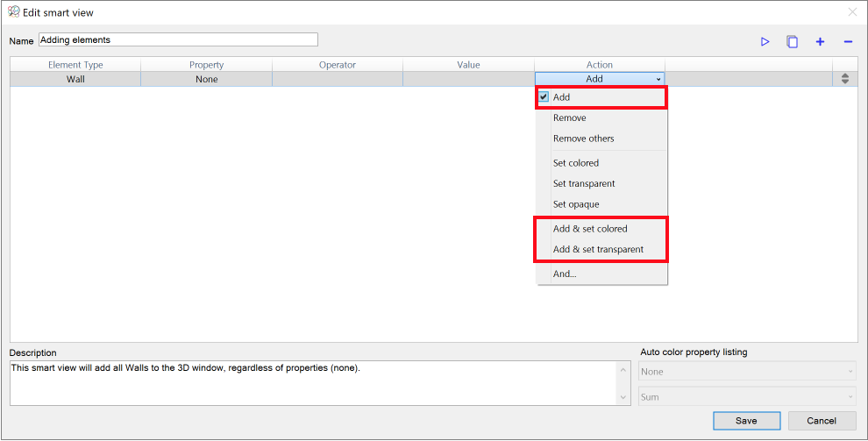Run the smart view with play icon
The height and width of the screenshot is (441, 868).
click(765, 41)
